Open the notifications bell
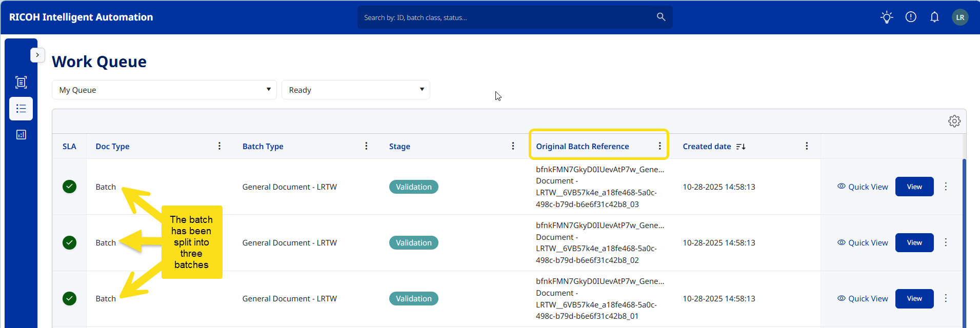This screenshot has width=980, height=328. tap(934, 17)
